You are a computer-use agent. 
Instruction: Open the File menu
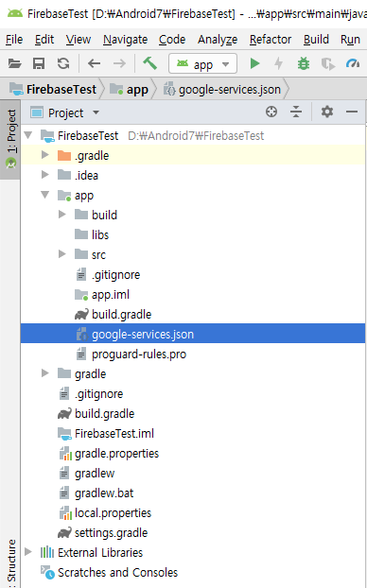pos(14,40)
